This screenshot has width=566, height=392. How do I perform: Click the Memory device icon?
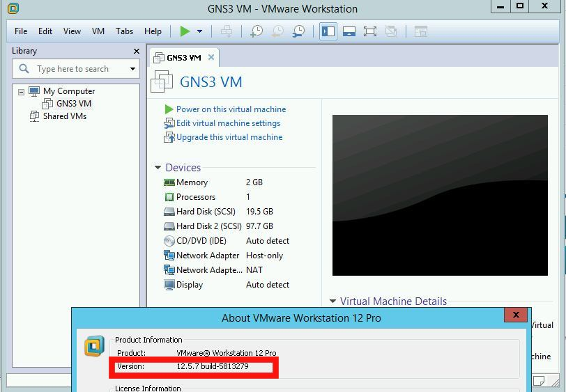coord(169,182)
